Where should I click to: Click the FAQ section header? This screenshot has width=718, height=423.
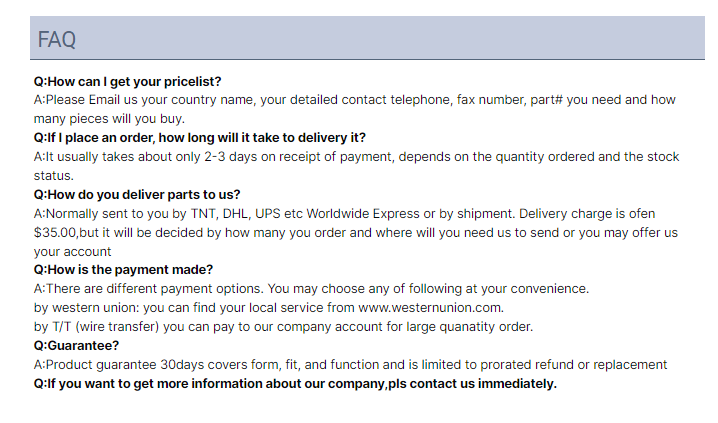coord(367,38)
